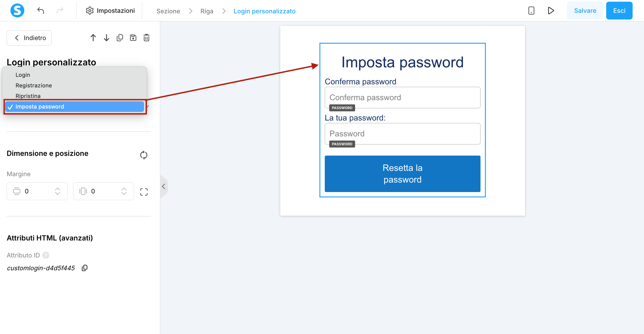Screen dimensions: 644x334
Task: Move element down with arrow icon
Action: click(106, 38)
